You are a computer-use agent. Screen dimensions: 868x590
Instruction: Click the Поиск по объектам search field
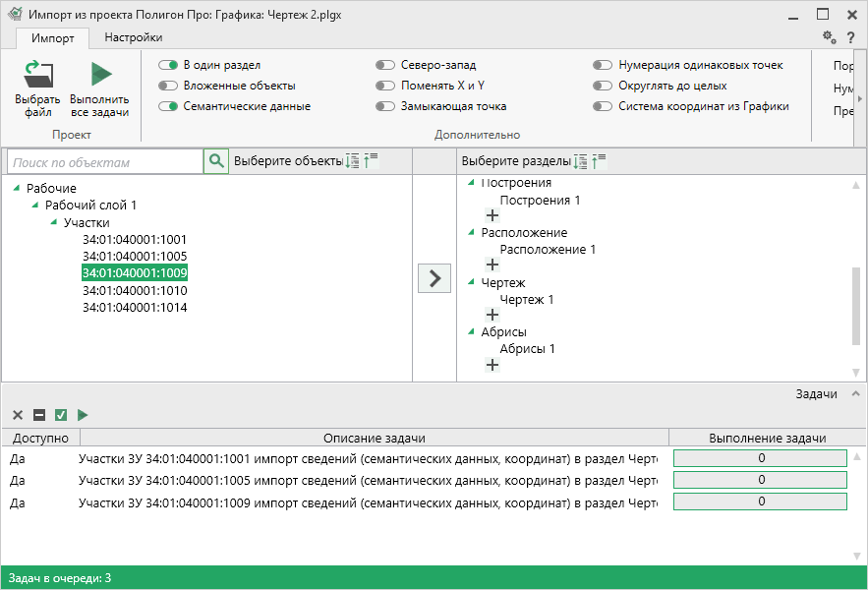(x=103, y=162)
